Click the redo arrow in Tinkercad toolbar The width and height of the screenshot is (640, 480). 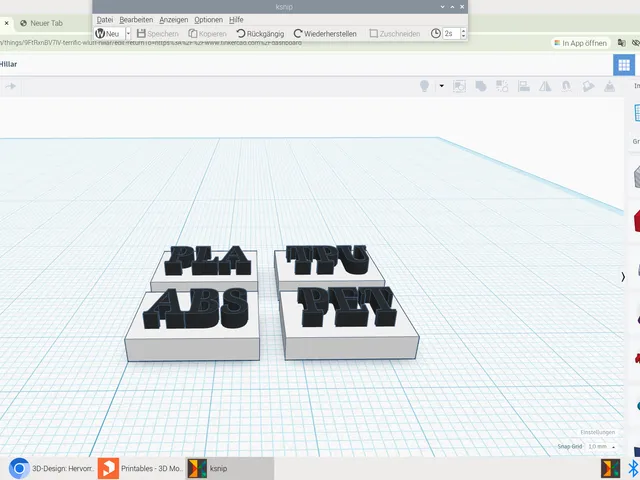coord(11,86)
